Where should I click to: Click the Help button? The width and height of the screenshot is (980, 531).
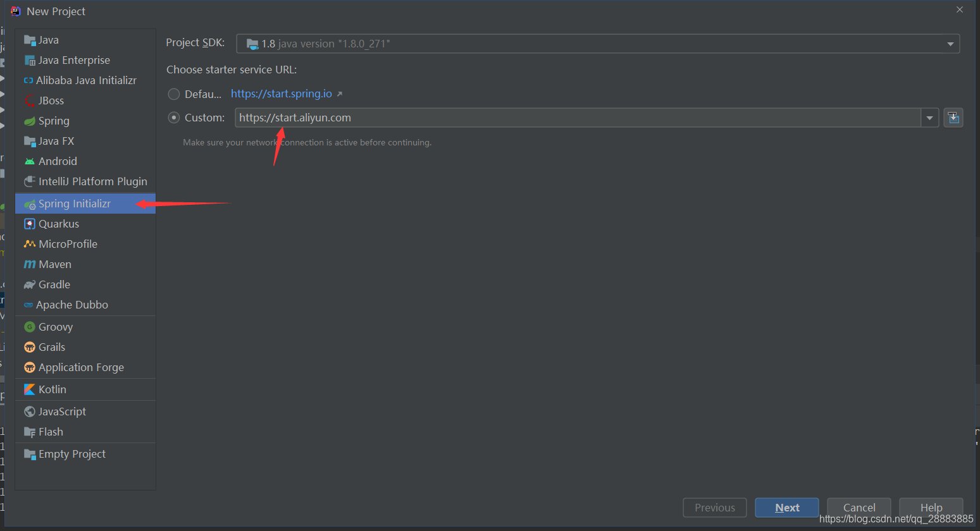(x=931, y=508)
